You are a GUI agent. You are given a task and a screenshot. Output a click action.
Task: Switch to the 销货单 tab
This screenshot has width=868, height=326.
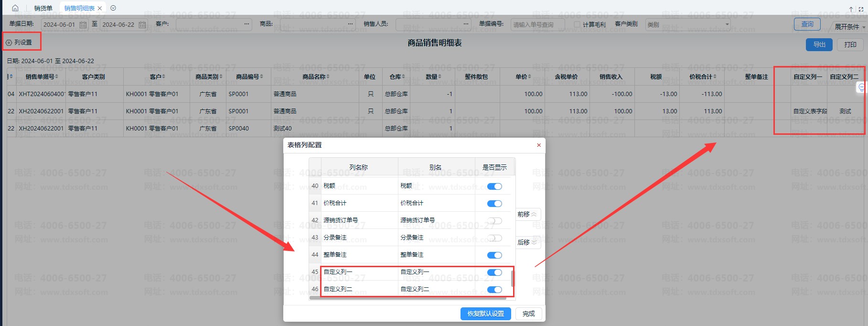point(43,8)
